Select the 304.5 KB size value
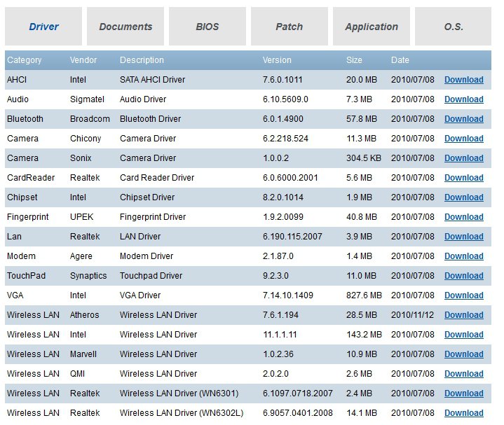The image size is (504, 425). pos(364,158)
